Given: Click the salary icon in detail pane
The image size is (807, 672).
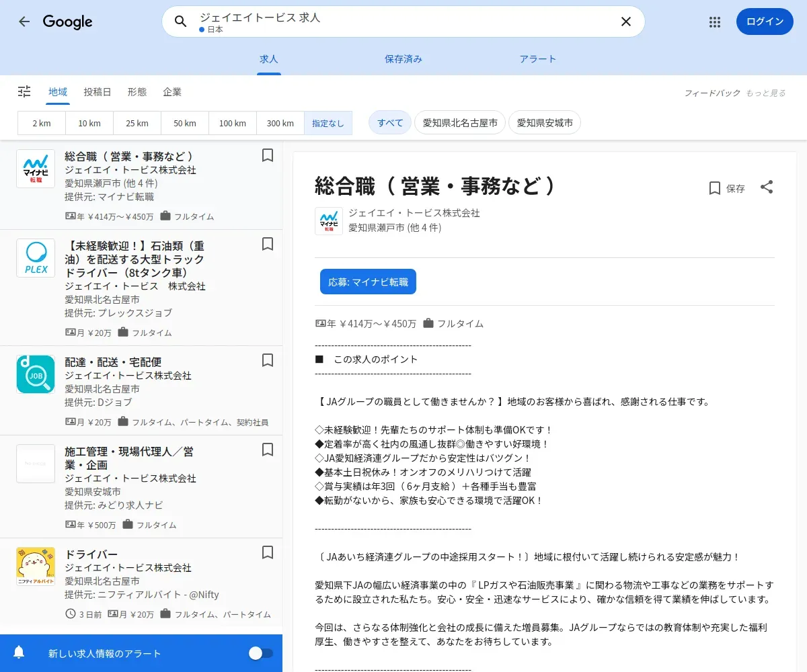Looking at the screenshot, I should point(321,323).
